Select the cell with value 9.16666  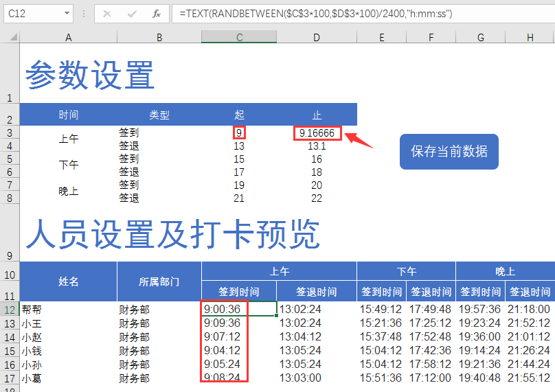(x=317, y=133)
